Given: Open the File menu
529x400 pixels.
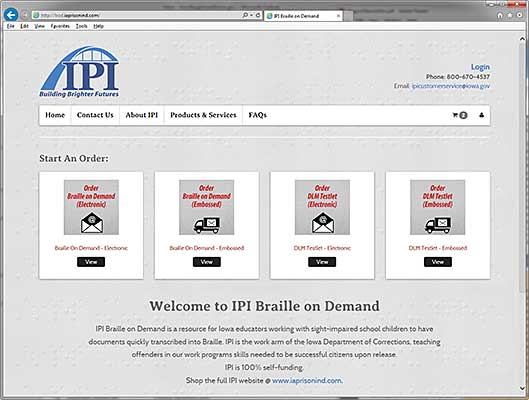Looking at the screenshot, I should [10, 26].
